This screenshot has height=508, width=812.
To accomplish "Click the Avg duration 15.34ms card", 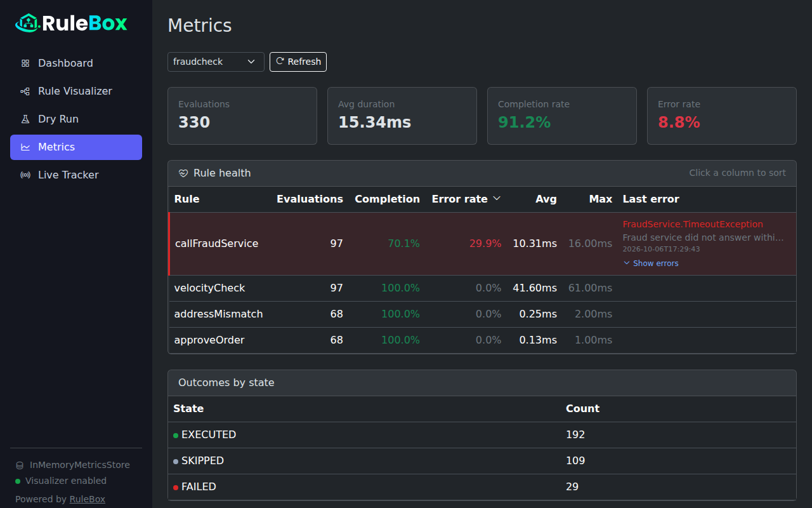I will (x=402, y=116).
